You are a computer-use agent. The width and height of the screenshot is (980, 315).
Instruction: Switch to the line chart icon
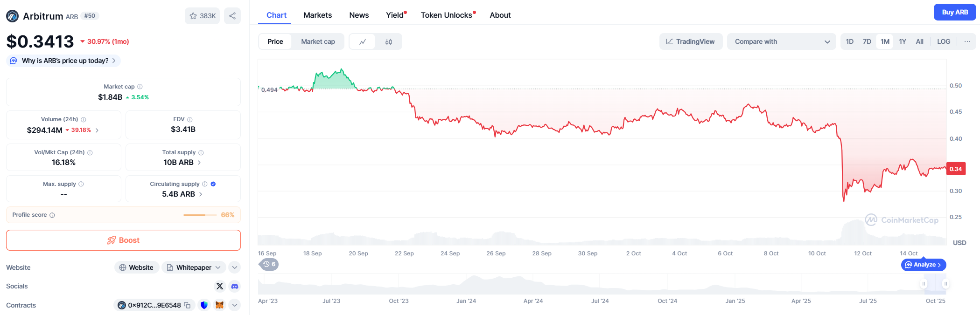(x=362, y=41)
